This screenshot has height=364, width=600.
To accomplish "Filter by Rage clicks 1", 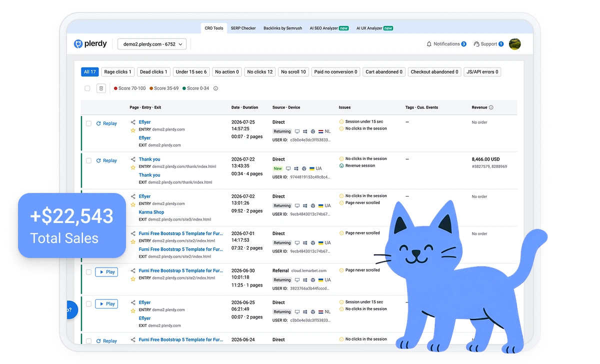I will 117,72.
